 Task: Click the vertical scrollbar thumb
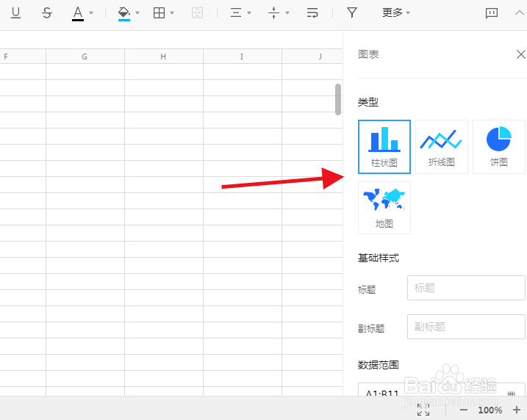click(x=338, y=99)
